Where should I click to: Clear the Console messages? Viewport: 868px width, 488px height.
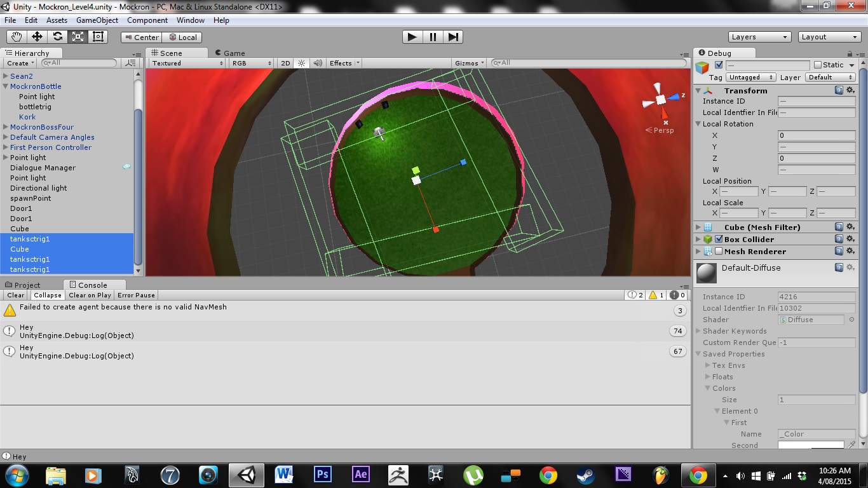(15, 295)
